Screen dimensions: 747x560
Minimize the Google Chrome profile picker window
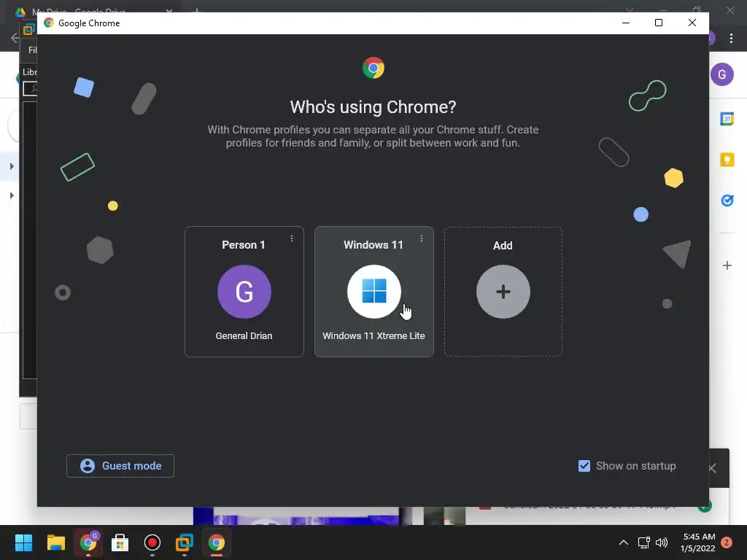tap(626, 23)
